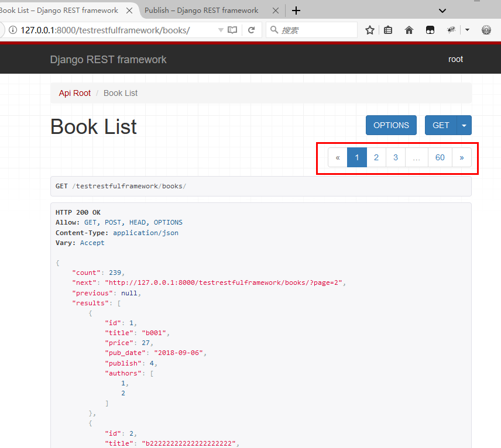Viewport: 501px width, 448px height.
Task: Show the list all tabs dropdown
Action: 442,11
